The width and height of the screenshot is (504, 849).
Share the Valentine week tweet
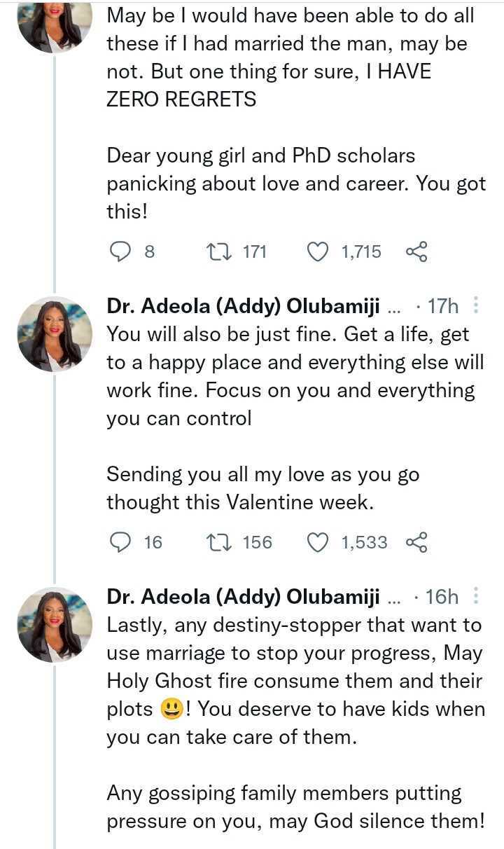(x=416, y=542)
